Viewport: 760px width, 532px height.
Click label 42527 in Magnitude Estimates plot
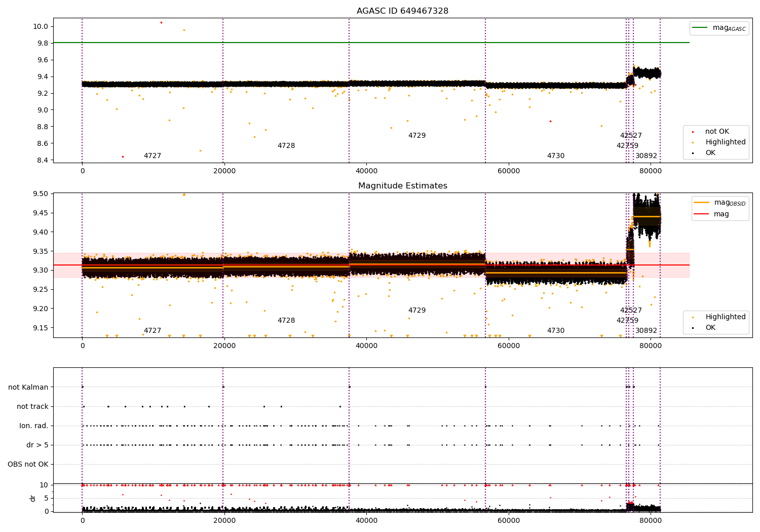coord(631,311)
